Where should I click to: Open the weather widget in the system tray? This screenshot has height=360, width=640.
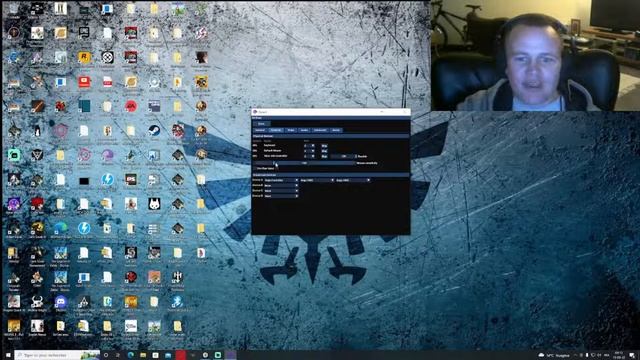pos(555,356)
